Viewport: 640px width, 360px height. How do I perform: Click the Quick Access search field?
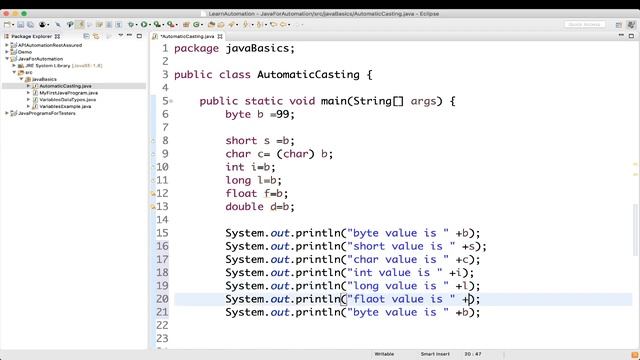584,24
